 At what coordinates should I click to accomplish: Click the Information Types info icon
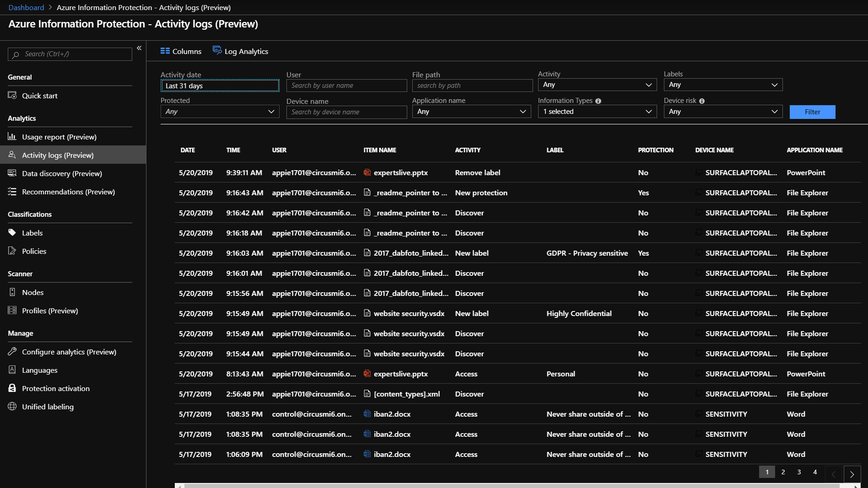(598, 101)
